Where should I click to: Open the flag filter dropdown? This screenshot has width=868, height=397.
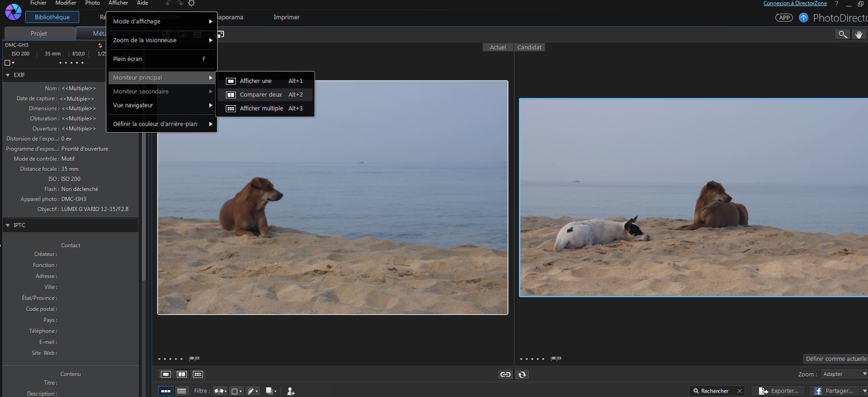(x=220, y=391)
